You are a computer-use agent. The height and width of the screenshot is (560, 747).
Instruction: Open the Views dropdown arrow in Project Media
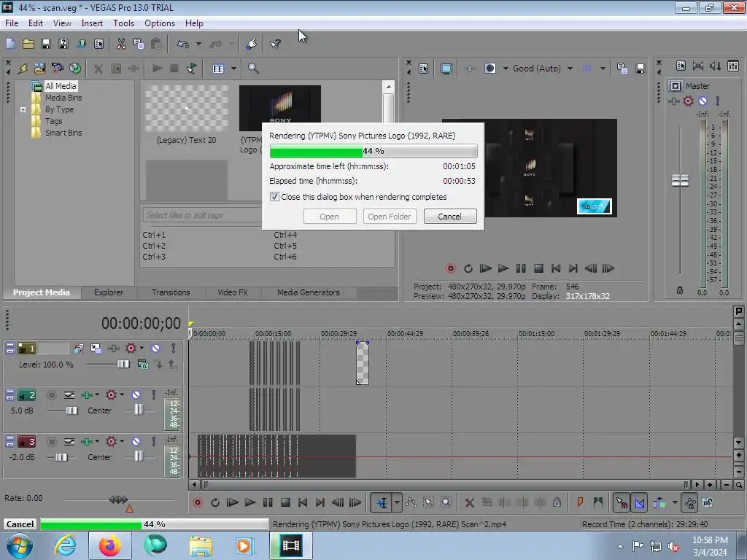coord(233,69)
